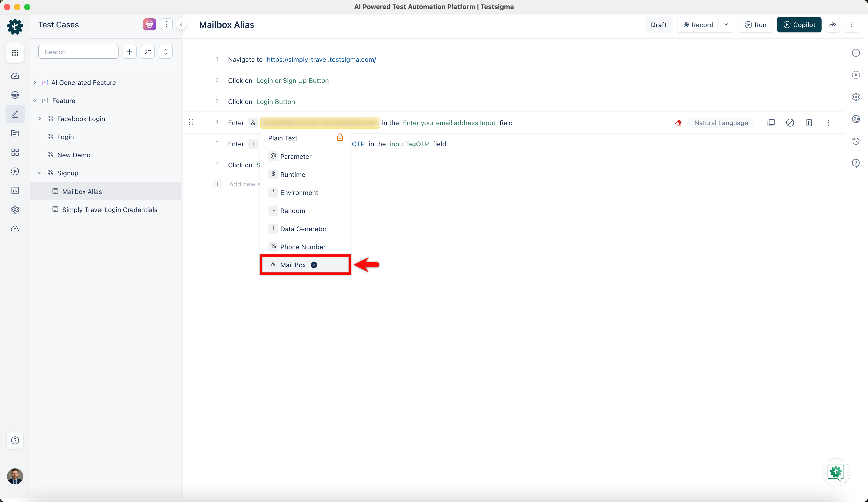This screenshot has width=868, height=502.
Task: Open the Testsigma logo home
Action: [x=15, y=27]
